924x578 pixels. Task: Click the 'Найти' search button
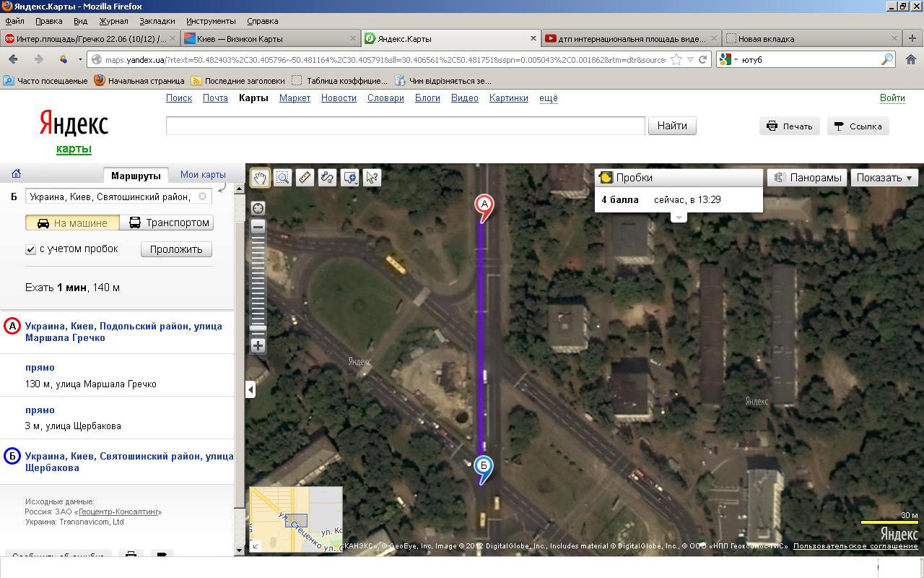pyautogui.click(x=671, y=126)
